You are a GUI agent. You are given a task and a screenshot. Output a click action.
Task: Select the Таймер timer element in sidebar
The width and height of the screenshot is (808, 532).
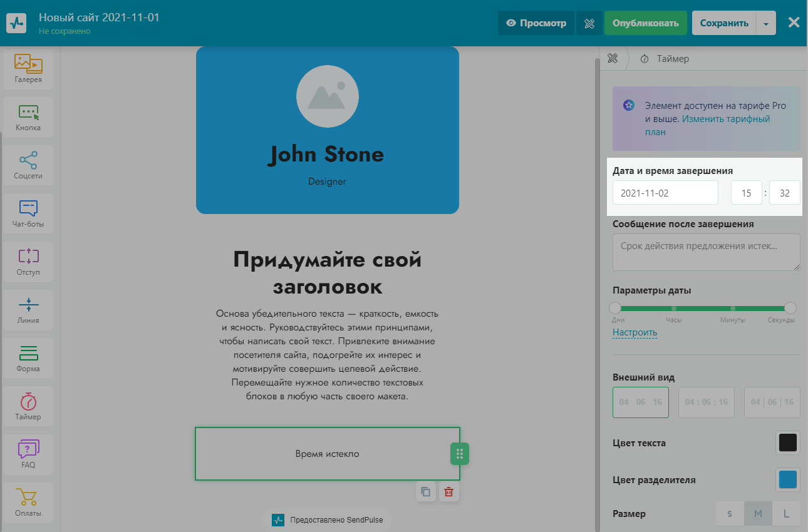[28, 406]
